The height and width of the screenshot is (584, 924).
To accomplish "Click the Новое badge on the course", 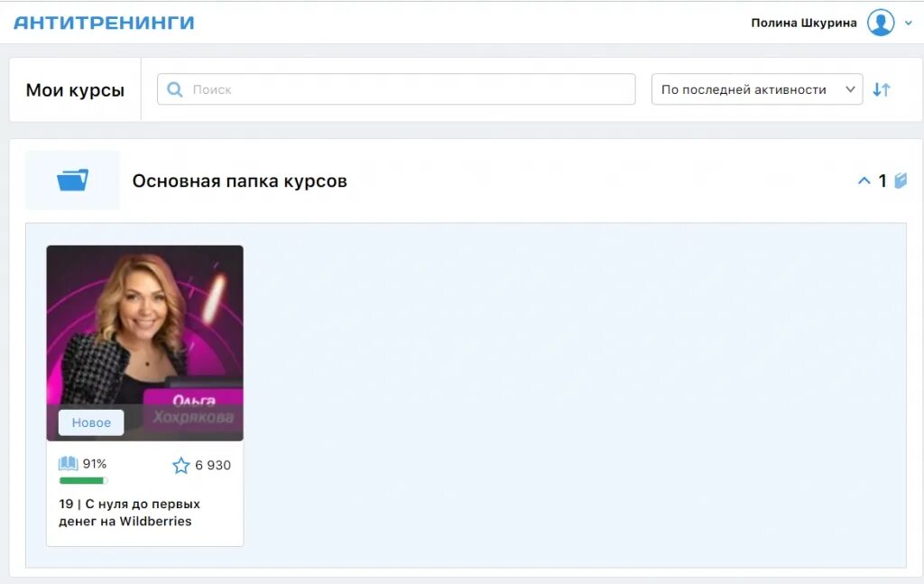I will click(x=91, y=422).
